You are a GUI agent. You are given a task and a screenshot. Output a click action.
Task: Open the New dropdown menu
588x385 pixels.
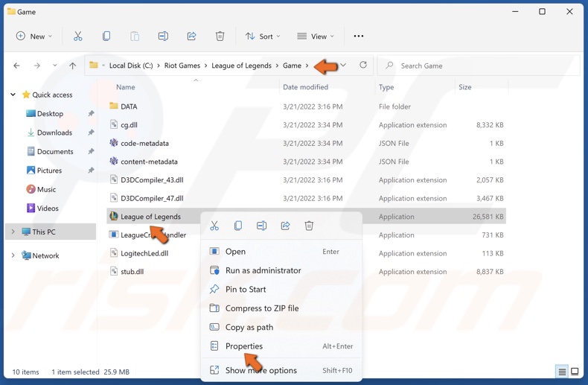click(x=33, y=36)
